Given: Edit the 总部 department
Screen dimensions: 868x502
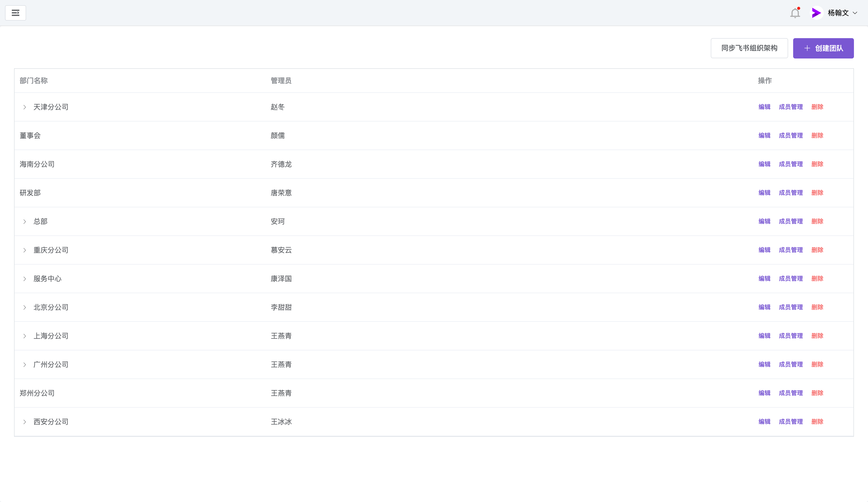Looking at the screenshot, I should pos(764,221).
